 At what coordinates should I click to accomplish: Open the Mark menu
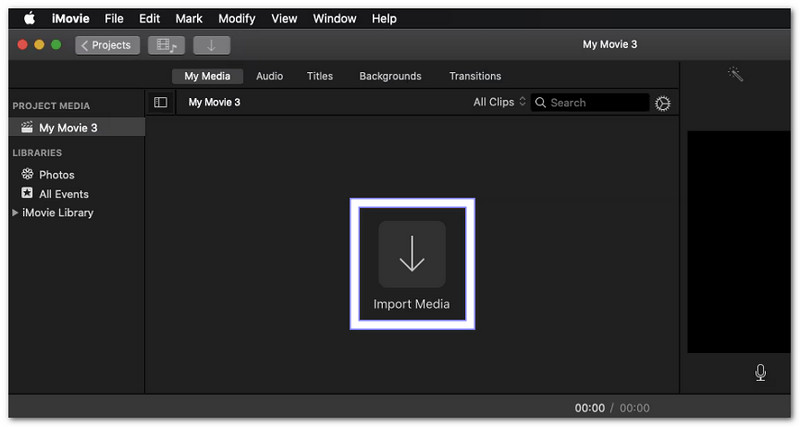[189, 18]
